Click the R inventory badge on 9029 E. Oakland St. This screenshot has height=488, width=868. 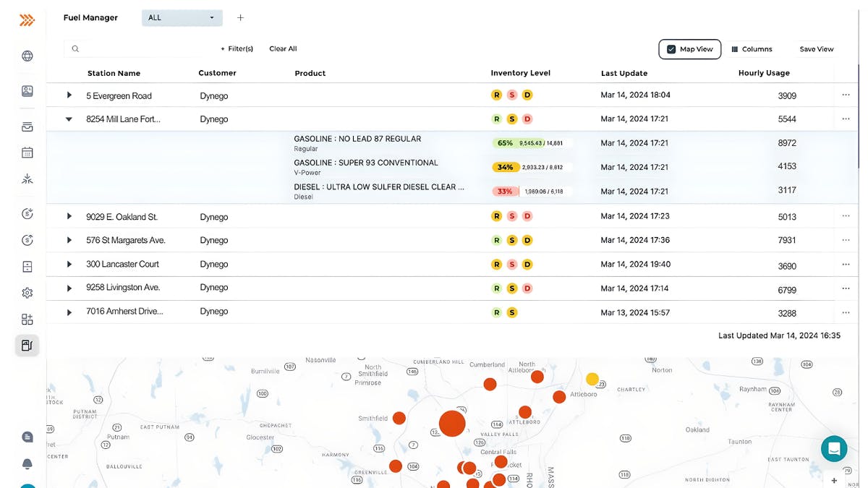pyautogui.click(x=496, y=215)
